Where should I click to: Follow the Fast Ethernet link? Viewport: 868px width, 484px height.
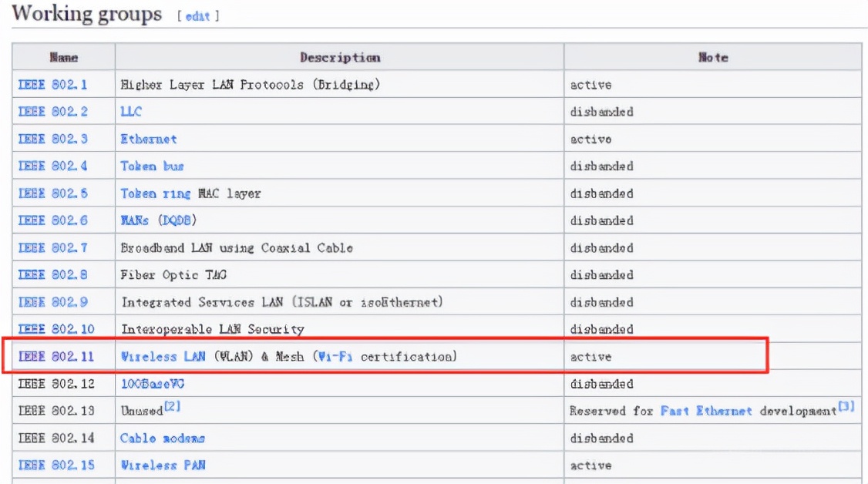click(x=706, y=411)
